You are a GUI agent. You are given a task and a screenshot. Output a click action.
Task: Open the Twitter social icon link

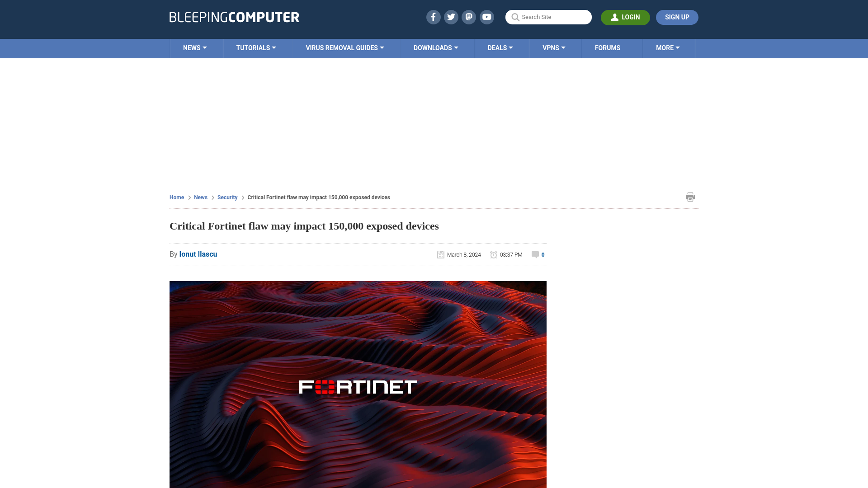[451, 17]
